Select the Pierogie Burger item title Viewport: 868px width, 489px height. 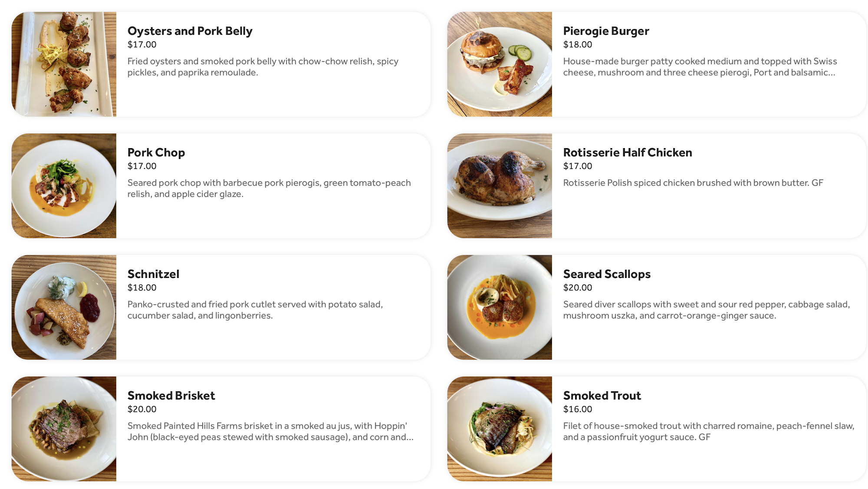(606, 31)
